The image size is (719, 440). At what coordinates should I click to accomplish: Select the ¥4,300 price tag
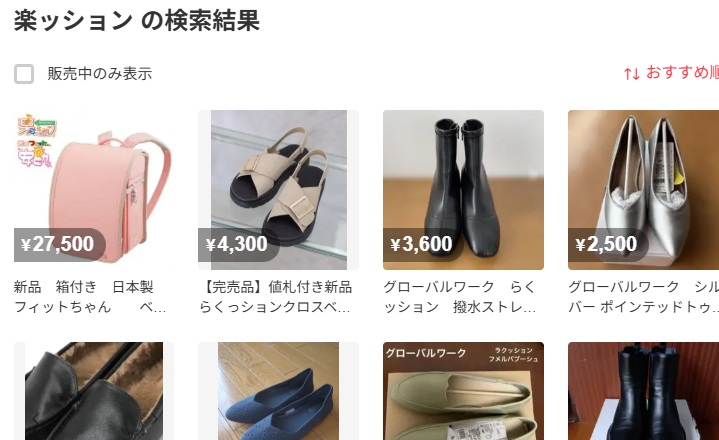tap(238, 245)
